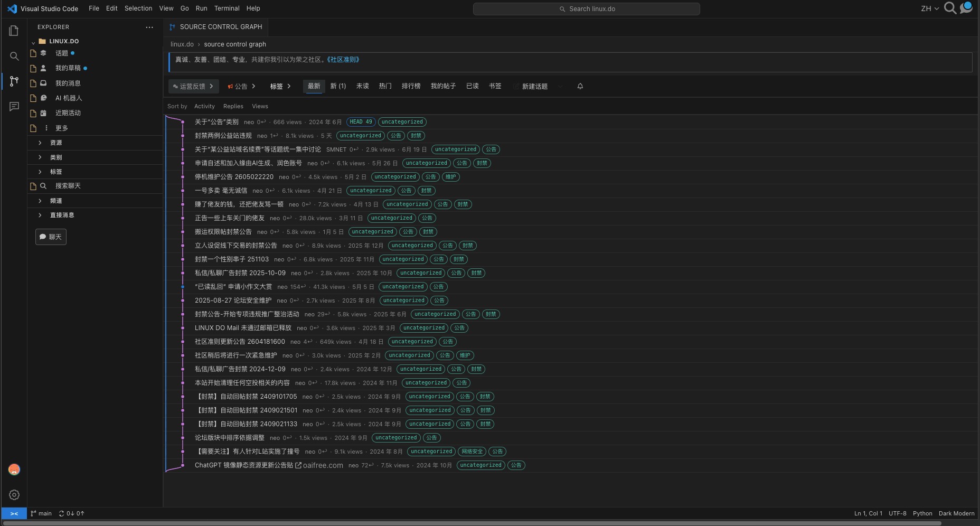This screenshot has height=526, width=980.
Task: Synchronize changes in the status bar
Action: (x=71, y=513)
